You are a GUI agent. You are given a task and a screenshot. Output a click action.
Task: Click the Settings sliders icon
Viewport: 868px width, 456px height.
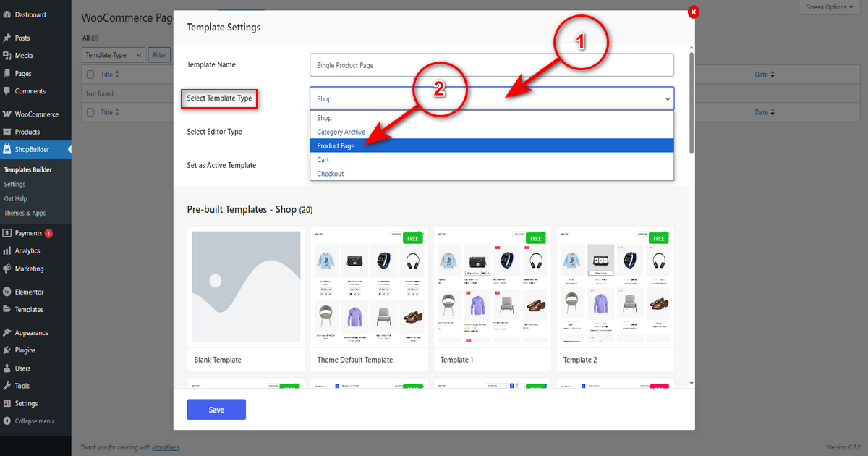(7, 403)
